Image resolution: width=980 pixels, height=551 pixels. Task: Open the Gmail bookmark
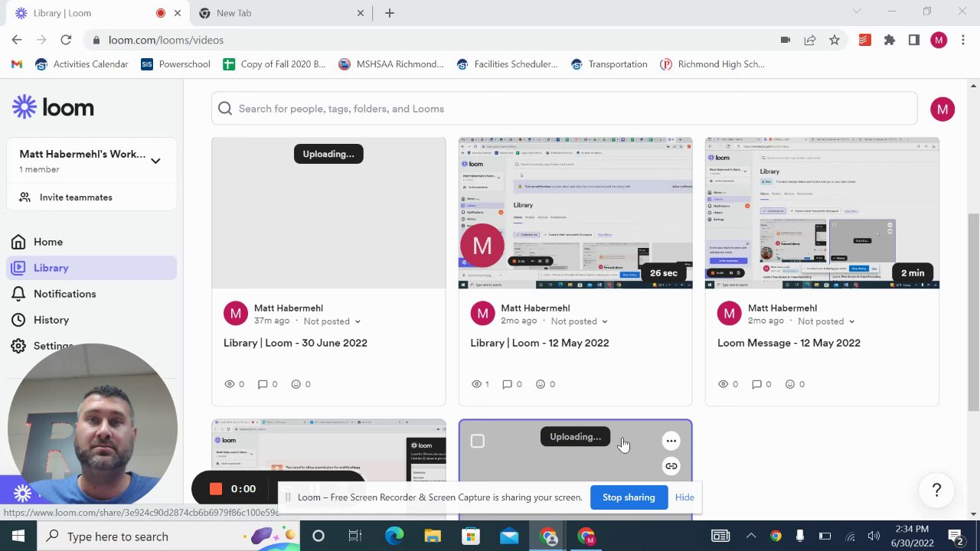point(17,64)
